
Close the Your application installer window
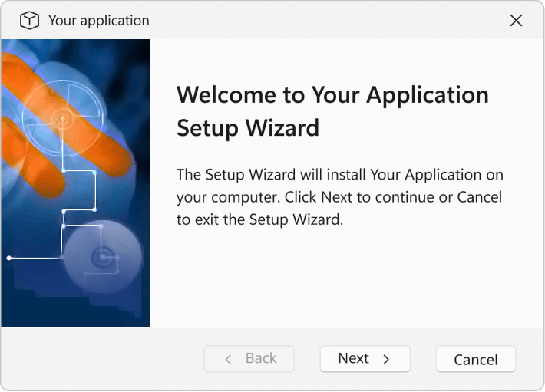pyautogui.click(x=516, y=21)
